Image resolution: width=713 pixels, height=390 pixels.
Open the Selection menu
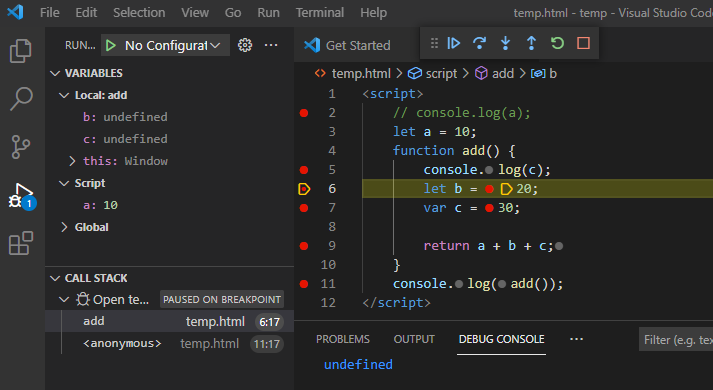(139, 12)
